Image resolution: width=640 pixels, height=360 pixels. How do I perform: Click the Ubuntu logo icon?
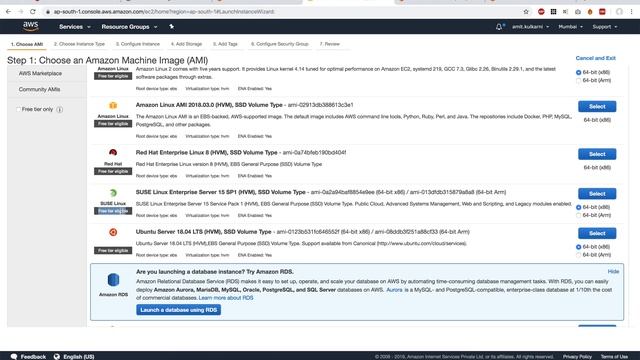[113, 232]
